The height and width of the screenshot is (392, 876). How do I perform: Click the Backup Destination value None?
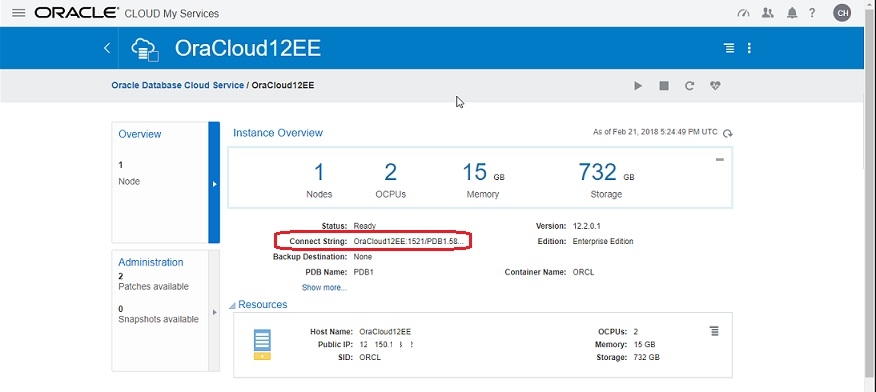point(363,257)
